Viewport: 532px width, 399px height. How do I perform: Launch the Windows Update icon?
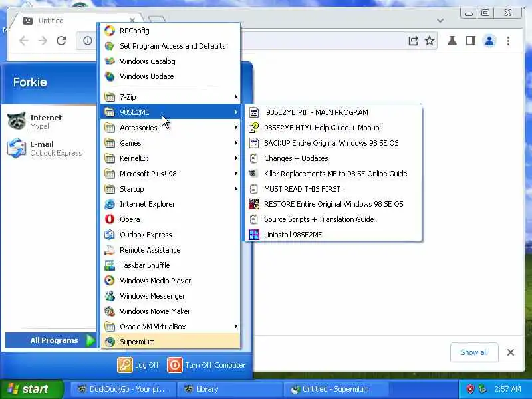pos(110,76)
